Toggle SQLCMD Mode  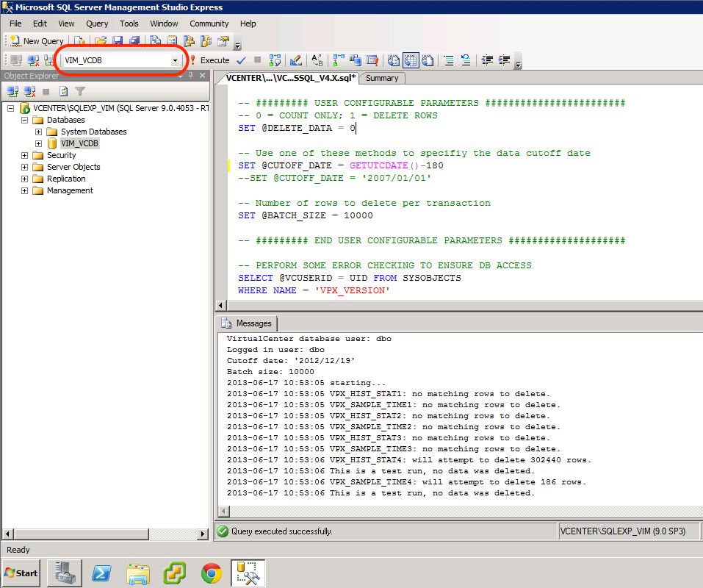pyautogui.click(x=372, y=60)
